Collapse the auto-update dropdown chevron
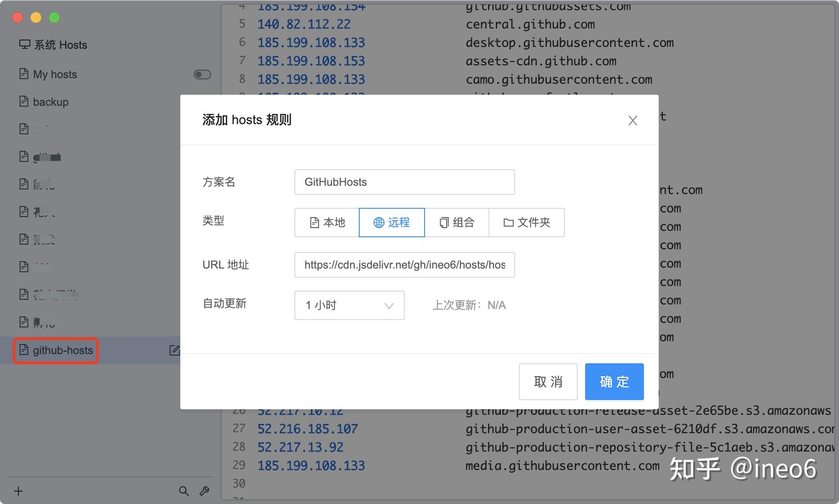 click(x=389, y=305)
